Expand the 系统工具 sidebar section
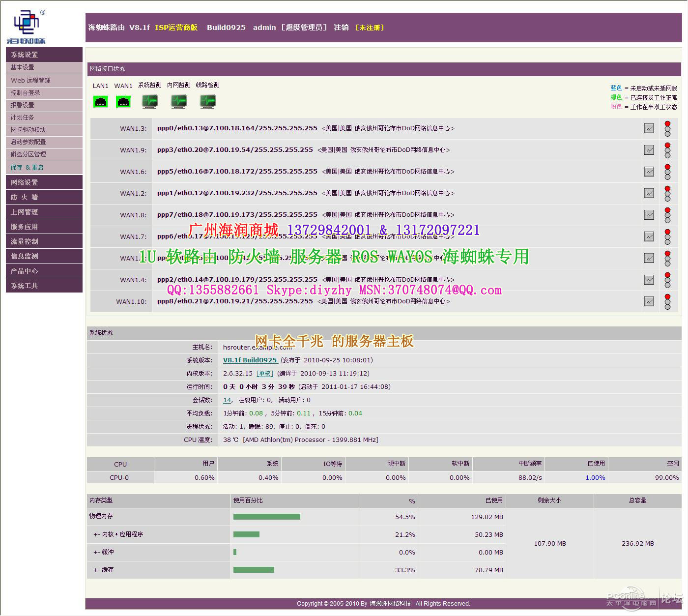 pos(44,285)
